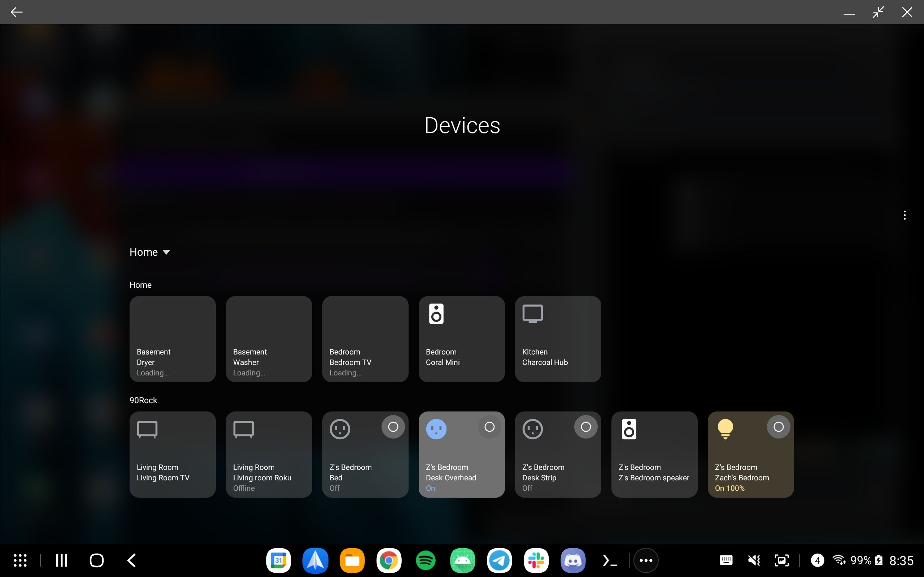Open the Spotify app from the taskbar
924x577 pixels.
[426, 560]
